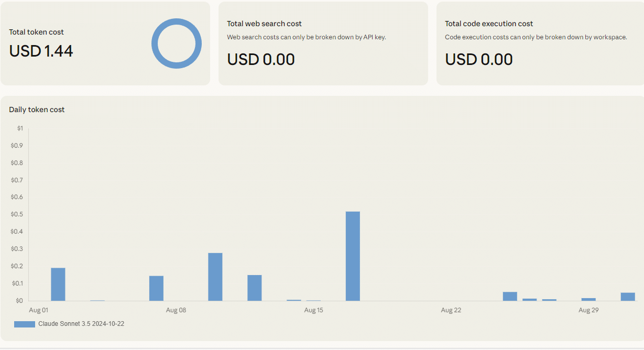This screenshot has width=644, height=350.
Task: Click the Aug 10 bar just under $0.3
Action: click(215, 277)
